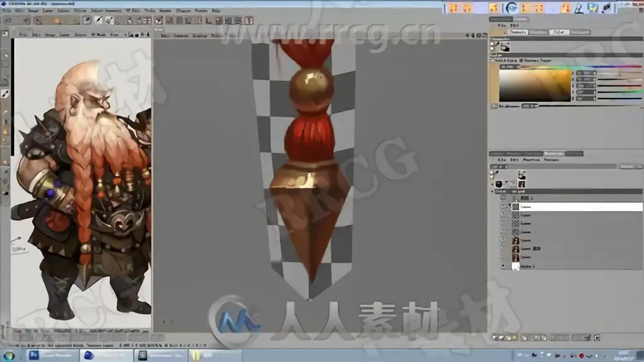
Task: Switch to the Materials tab above the layer list
Action: pyautogui.click(x=554, y=153)
